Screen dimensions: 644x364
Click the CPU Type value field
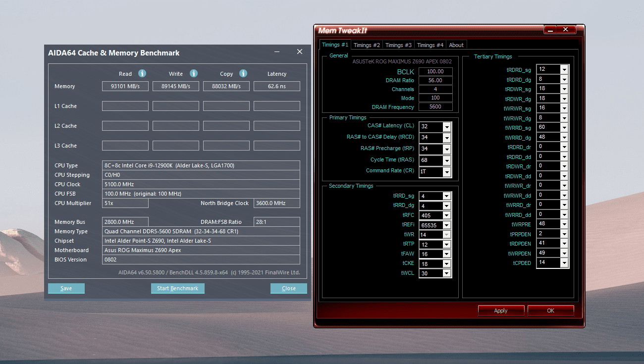pyautogui.click(x=201, y=165)
